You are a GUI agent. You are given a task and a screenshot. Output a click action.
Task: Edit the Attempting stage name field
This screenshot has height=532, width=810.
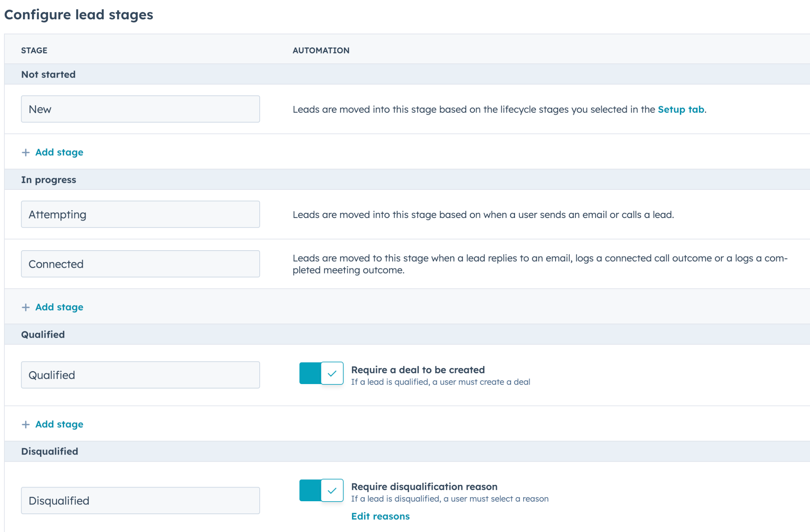click(x=140, y=215)
